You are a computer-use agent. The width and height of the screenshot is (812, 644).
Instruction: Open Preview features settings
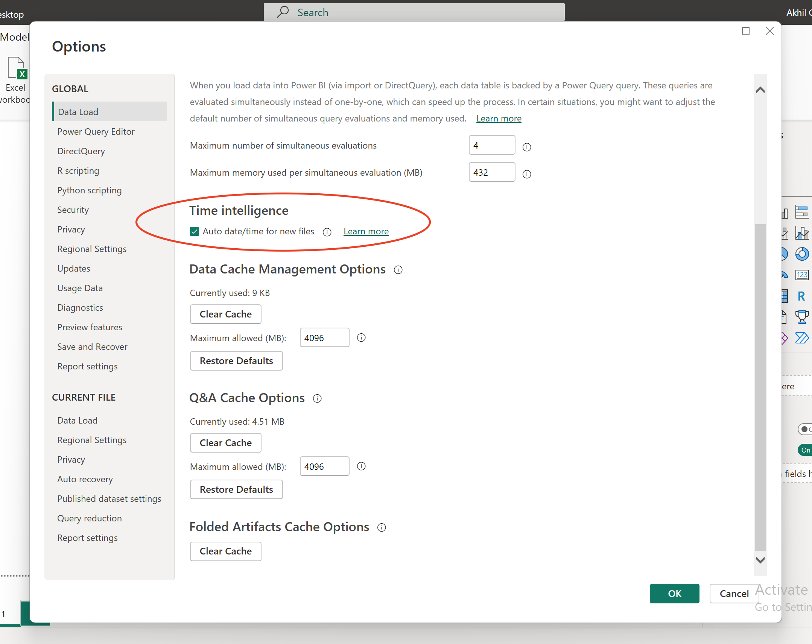90,327
